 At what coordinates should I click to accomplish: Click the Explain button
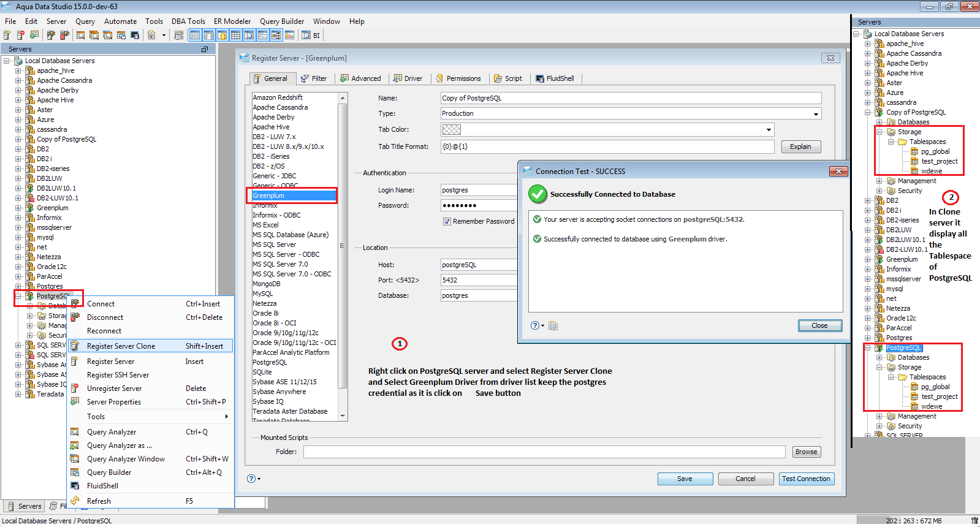coord(800,146)
